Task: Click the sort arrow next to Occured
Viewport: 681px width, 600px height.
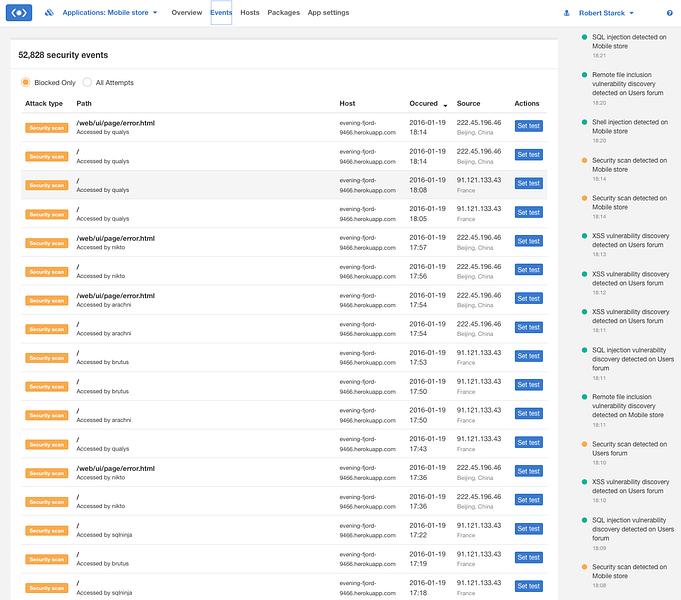Action: (x=445, y=106)
